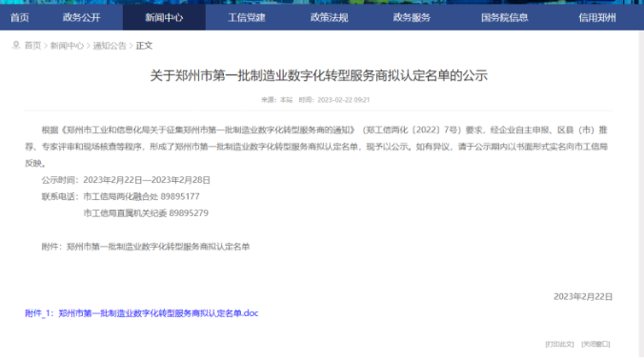Open the 政策法规 menu item
The image size is (644, 361).
(x=329, y=18)
